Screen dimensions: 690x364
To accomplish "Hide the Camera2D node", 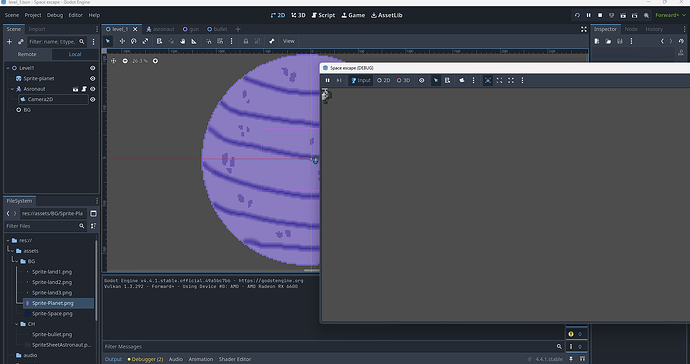I will (92, 99).
